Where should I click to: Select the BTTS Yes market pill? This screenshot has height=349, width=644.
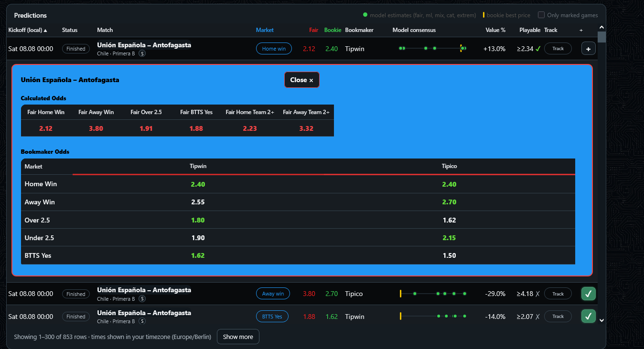tap(272, 316)
